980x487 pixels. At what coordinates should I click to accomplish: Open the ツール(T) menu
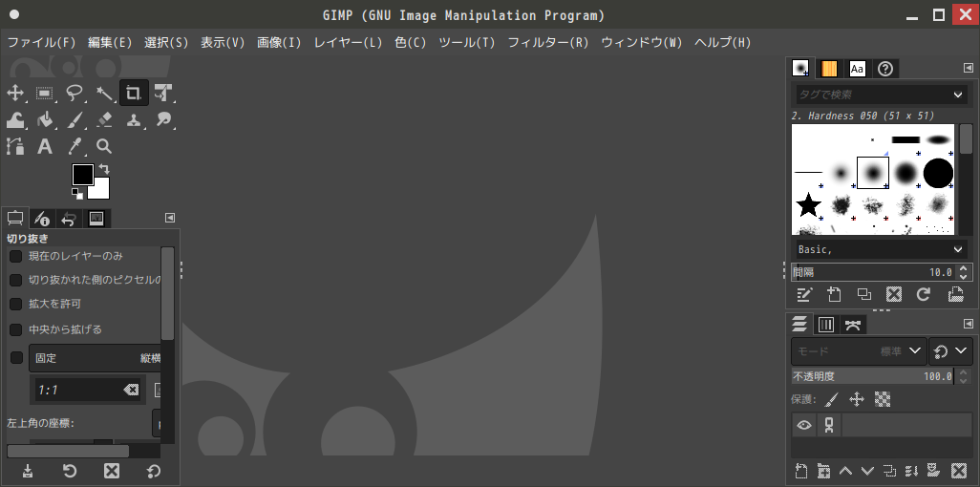(x=466, y=43)
